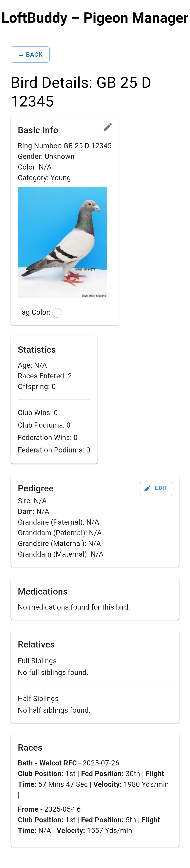190x868 pixels.
Task: Click the pencil icon in Basic Info
Action: (x=107, y=127)
